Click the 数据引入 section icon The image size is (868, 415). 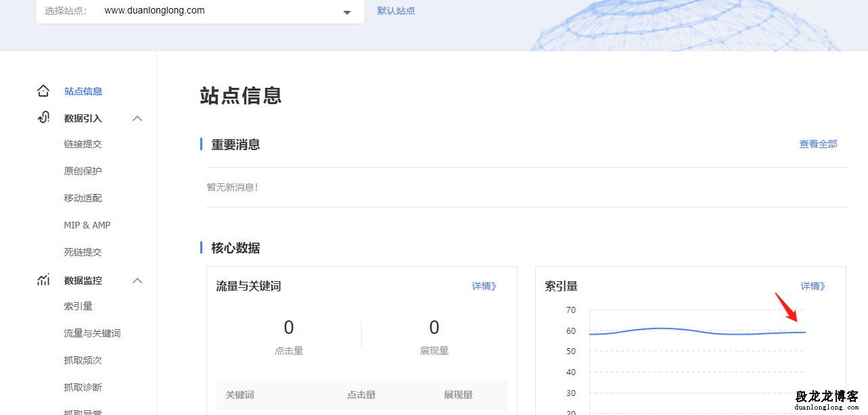pos(43,118)
